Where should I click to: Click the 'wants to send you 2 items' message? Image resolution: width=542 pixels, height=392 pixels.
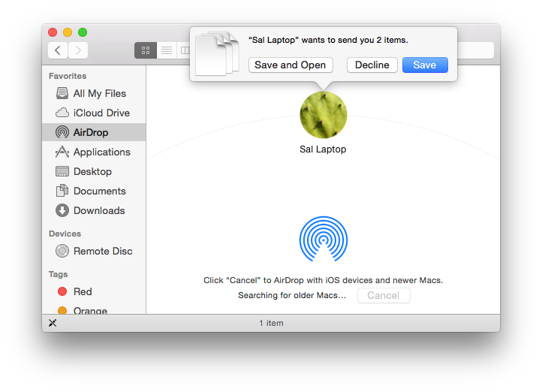328,40
